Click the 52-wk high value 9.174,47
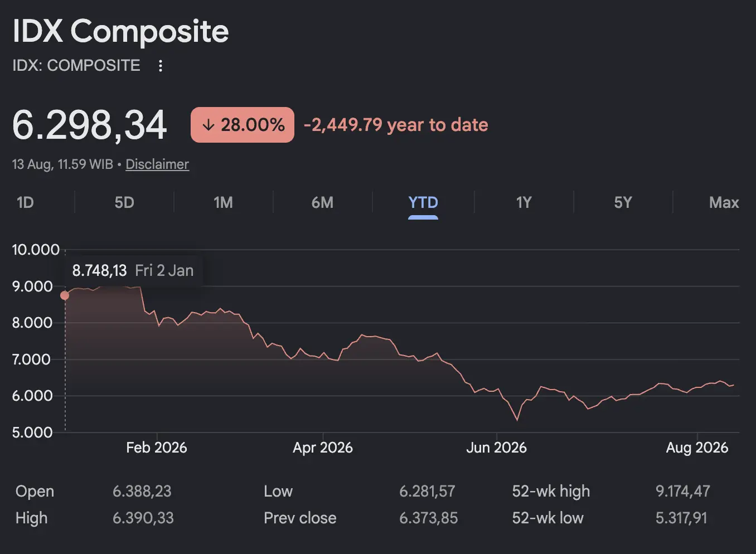The height and width of the screenshot is (554, 756). coord(683,491)
